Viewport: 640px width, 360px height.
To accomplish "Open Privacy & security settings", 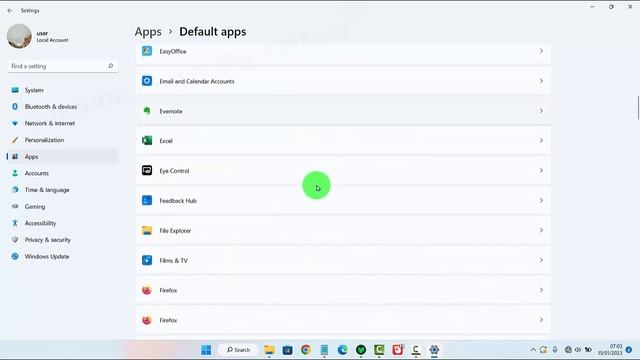I will (62, 240).
